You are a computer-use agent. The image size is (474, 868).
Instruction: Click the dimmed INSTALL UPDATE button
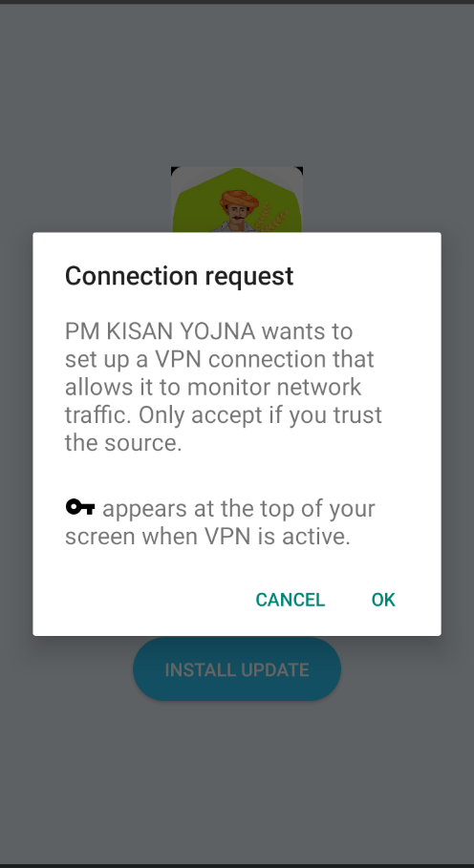237,669
